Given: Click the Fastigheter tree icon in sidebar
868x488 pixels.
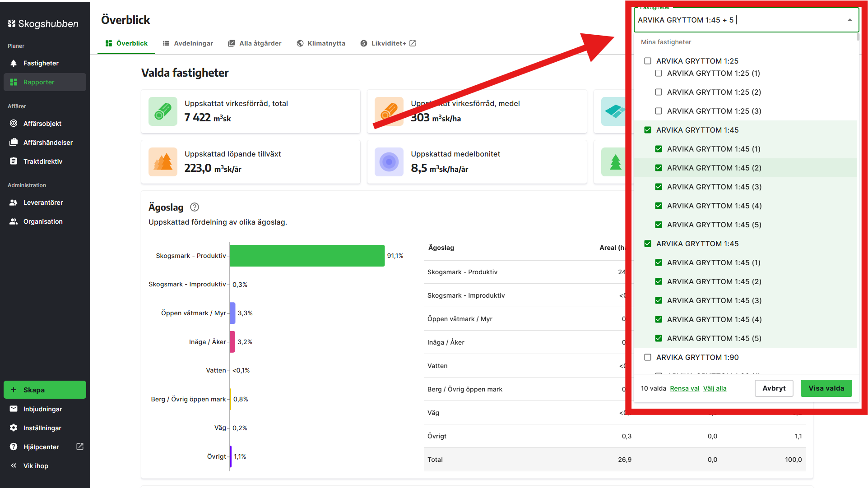Looking at the screenshot, I should coord(14,63).
